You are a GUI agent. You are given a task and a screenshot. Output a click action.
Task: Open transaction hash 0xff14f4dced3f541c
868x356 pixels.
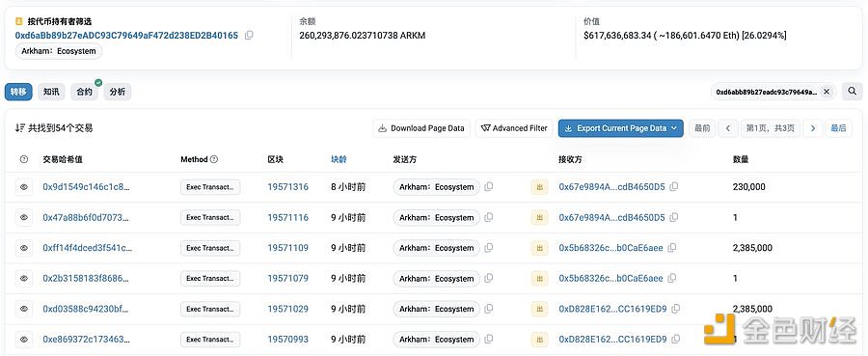88,248
